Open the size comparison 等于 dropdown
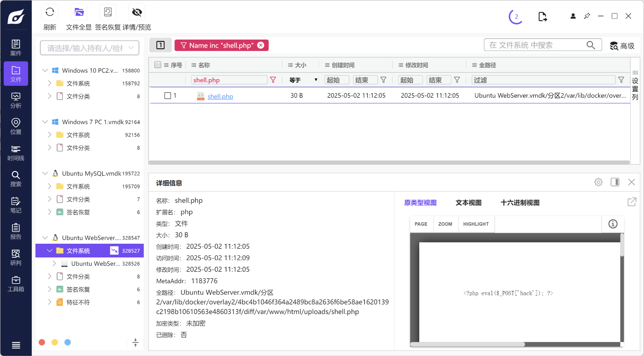Image resolution: width=644 pixels, height=356 pixels. click(x=303, y=80)
